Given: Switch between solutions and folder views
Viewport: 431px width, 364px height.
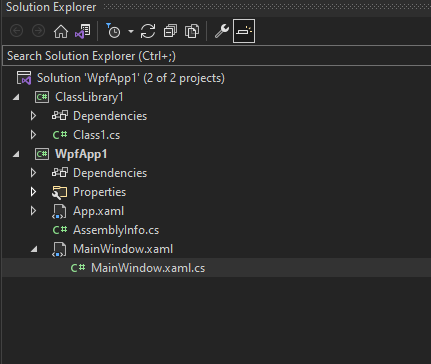Looking at the screenshot, I should (83, 31).
